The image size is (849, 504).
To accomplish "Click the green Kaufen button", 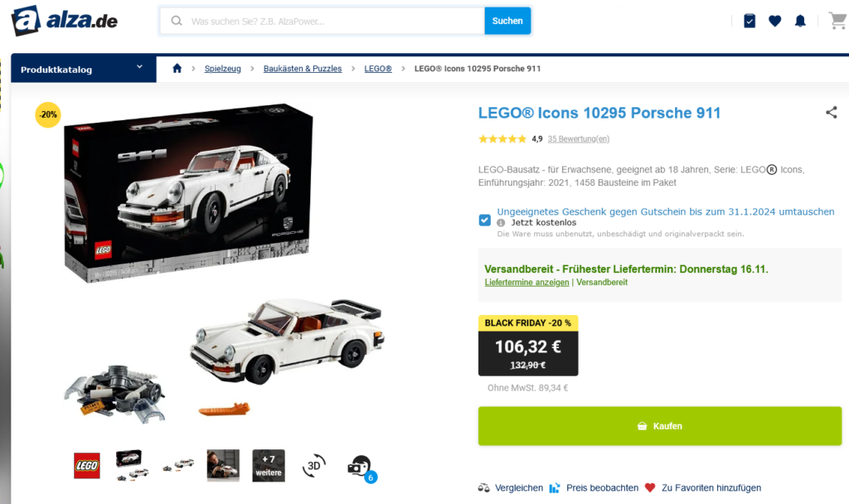I will pos(659,426).
